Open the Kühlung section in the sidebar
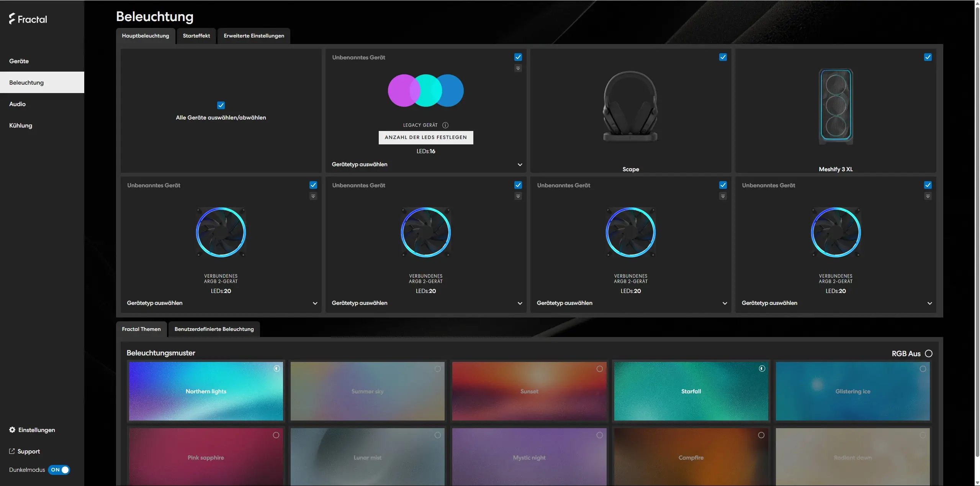 pos(21,126)
